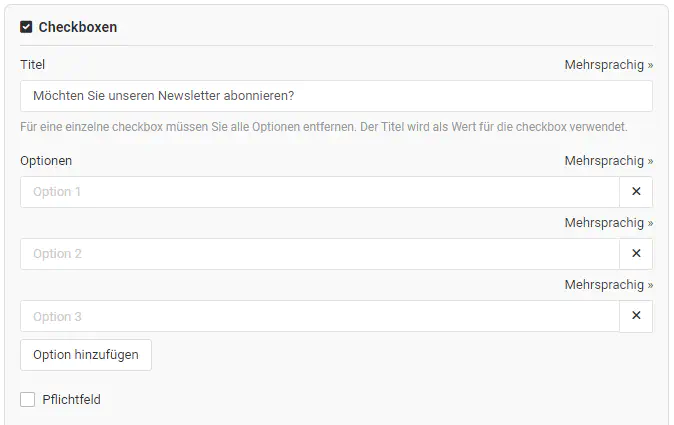Screen dimensions: 674x425
Task: Click the help text about einzelne checkbox
Action: [324, 128]
